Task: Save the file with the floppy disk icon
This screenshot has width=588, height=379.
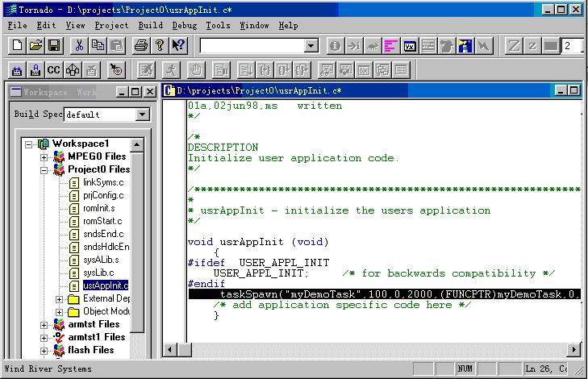Action: (x=54, y=46)
